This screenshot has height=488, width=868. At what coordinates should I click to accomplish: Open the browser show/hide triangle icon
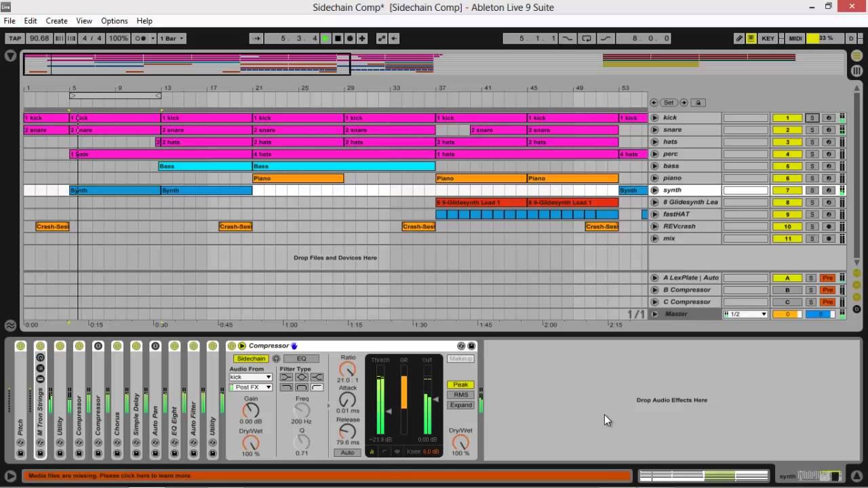coord(10,56)
